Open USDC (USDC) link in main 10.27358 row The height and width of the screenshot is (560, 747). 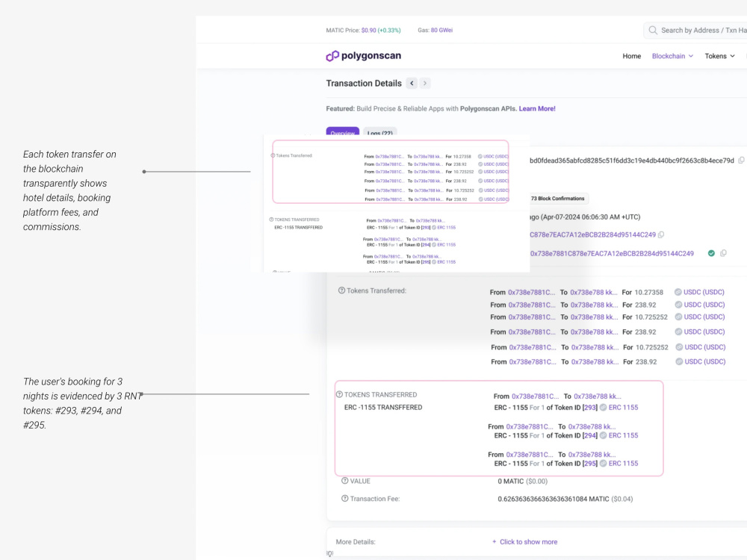click(704, 292)
